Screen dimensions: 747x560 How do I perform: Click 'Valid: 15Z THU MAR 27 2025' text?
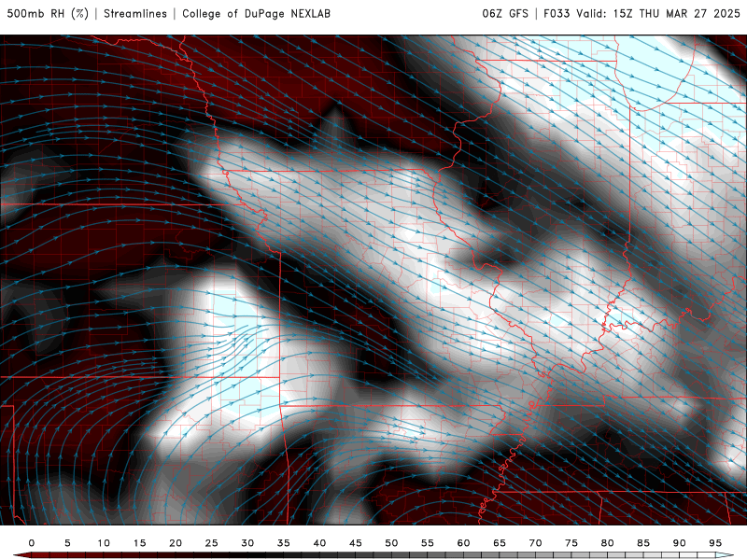tap(658, 14)
